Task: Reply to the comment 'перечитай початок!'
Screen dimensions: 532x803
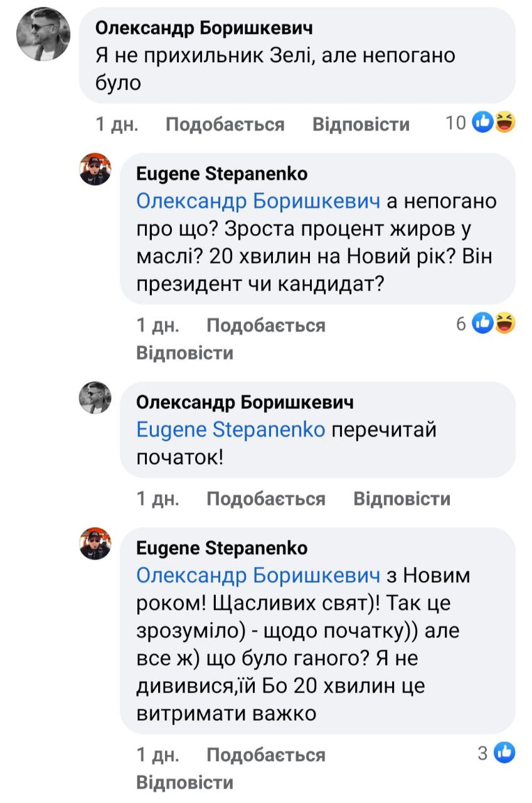Action: 402,499
